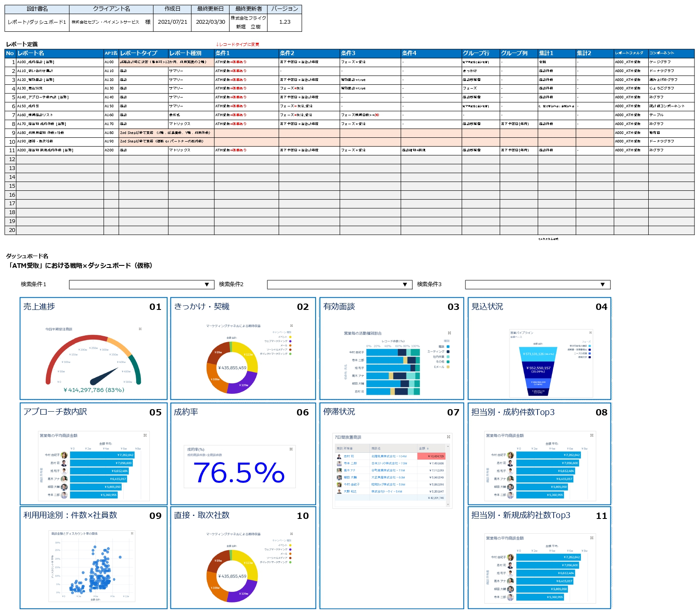Click the highlighted ¥10,434,729 amount cell
This screenshot has height=616, width=700.
coord(431,457)
